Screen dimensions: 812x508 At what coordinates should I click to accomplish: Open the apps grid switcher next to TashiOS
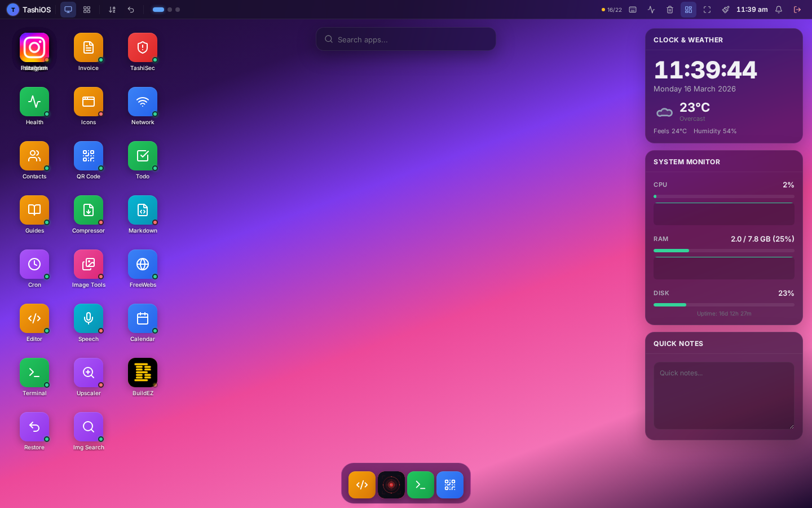coord(86,10)
